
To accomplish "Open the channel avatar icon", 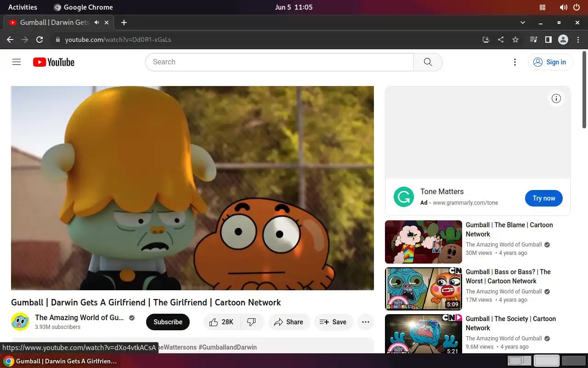I will tap(20, 322).
